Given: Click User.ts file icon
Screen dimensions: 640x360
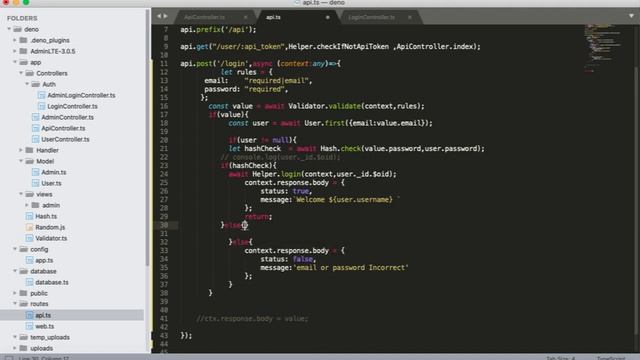Looking at the screenshot, I should click(x=36, y=183).
